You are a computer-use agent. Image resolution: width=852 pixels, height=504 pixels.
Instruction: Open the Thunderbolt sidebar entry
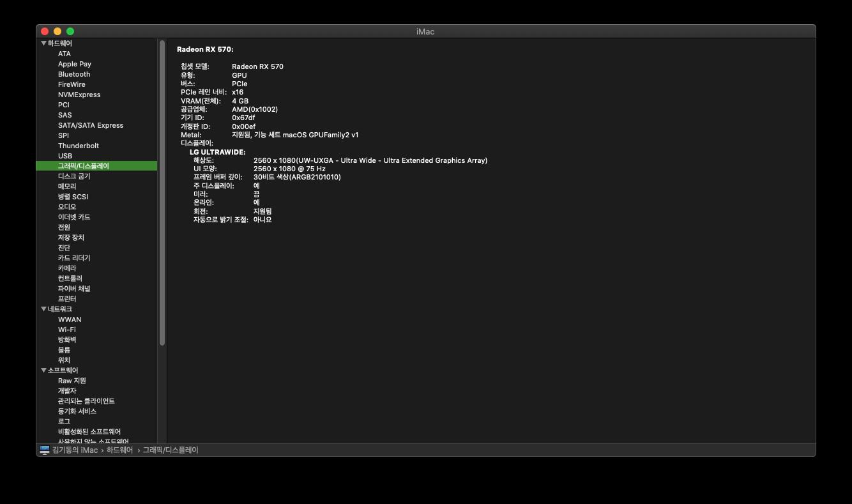pyautogui.click(x=79, y=146)
